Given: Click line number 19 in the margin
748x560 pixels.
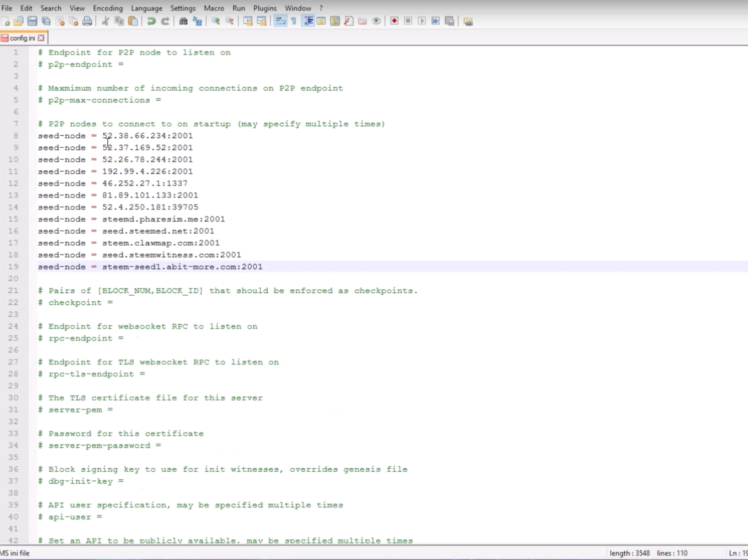Looking at the screenshot, I should [13, 267].
